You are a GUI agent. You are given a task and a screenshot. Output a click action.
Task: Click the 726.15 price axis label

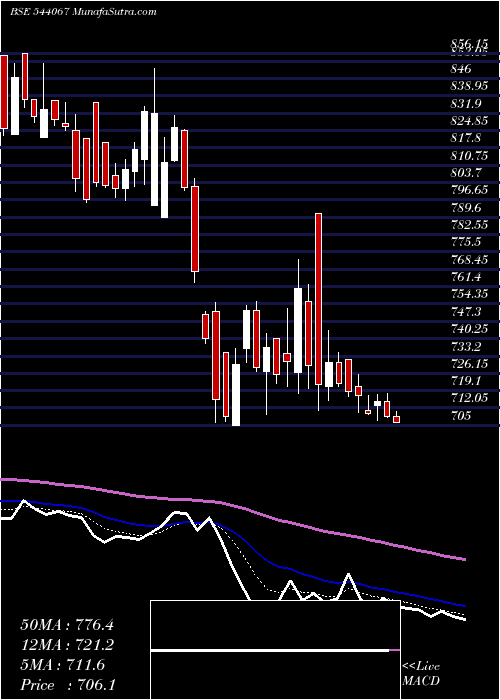point(469,363)
